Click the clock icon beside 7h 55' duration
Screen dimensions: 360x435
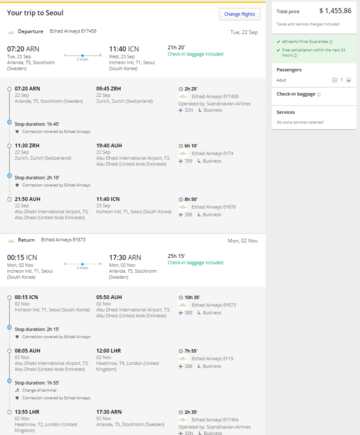(x=181, y=351)
